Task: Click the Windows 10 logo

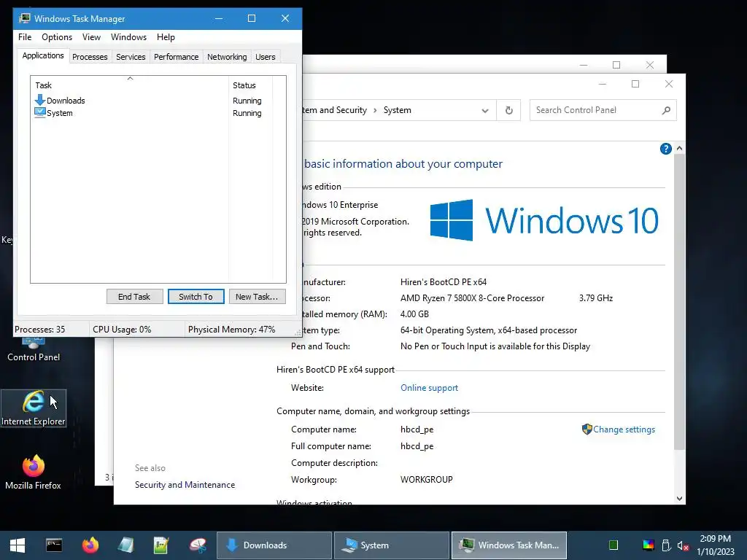Action: click(544, 220)
